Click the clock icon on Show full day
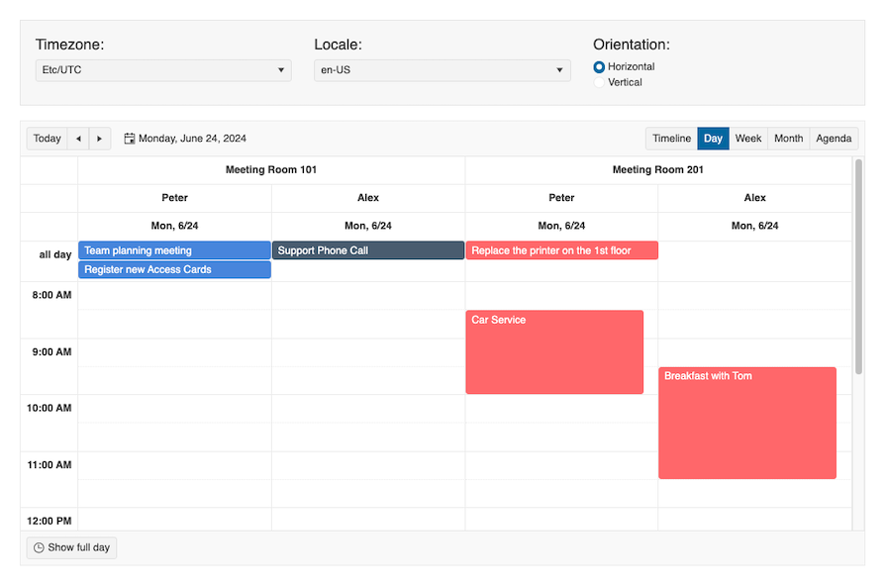886x588 pixels. 37,546
